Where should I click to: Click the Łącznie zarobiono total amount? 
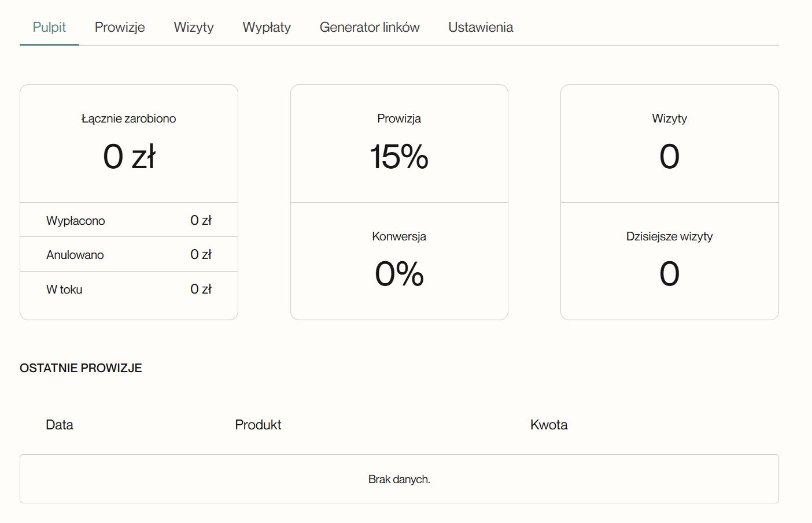click(129, 157)
